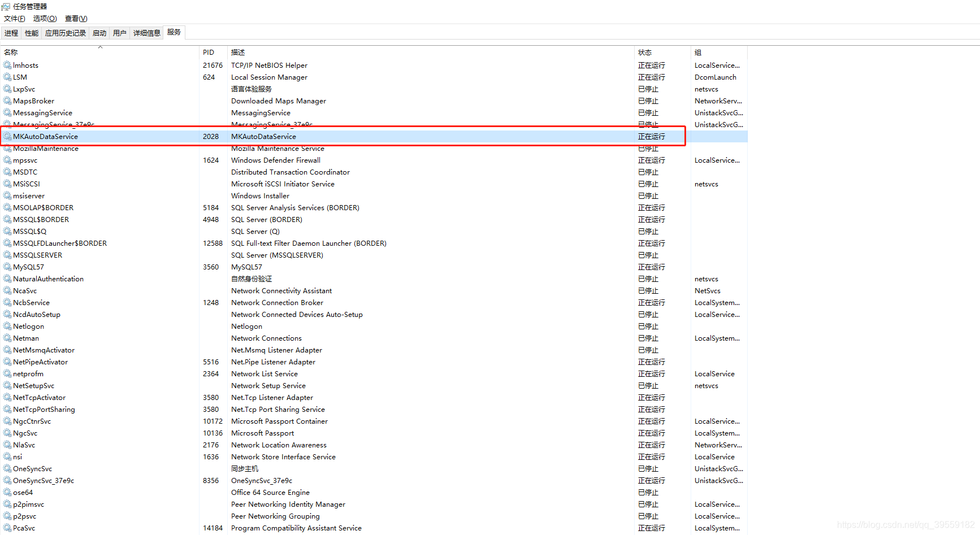980x535 pixels.
Task: Switch to the 详细信息 tab
Action: pyautogui.click(x=147, y=33)
